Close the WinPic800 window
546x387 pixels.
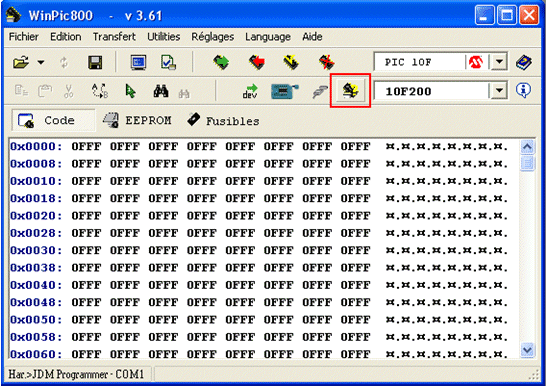(529, 16)
